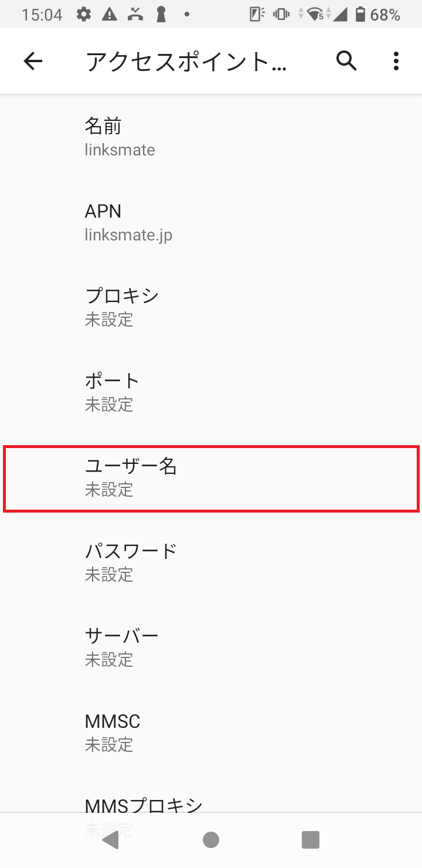
Task: Tap the back arrow in the app bar
Action: click(x=33, y=60)
